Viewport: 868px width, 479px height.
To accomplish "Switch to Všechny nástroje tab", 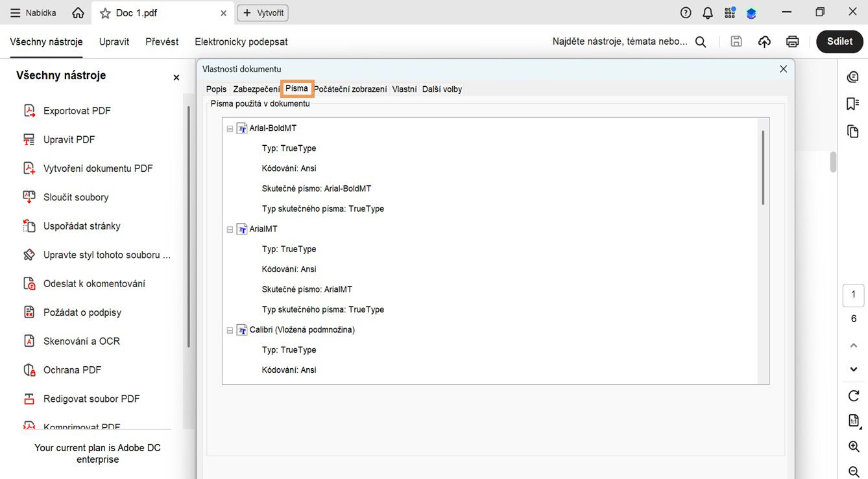I will point(47,41).
